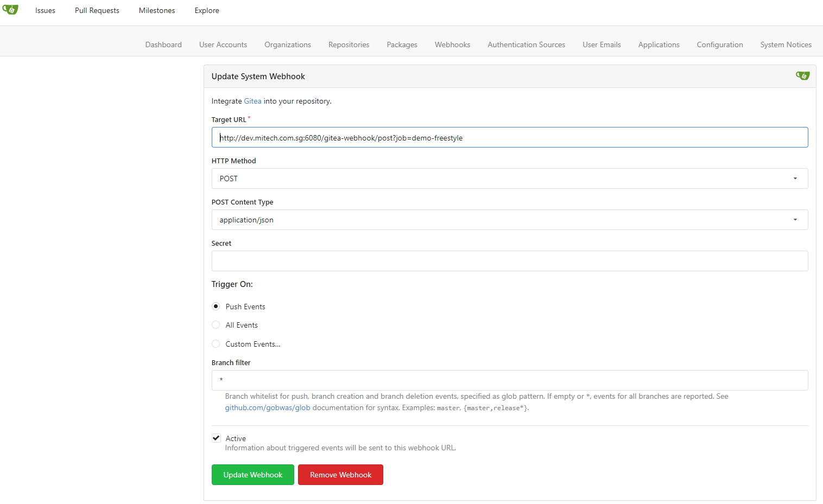Choose the Custom Events radio option

click(x=216, y=344)
